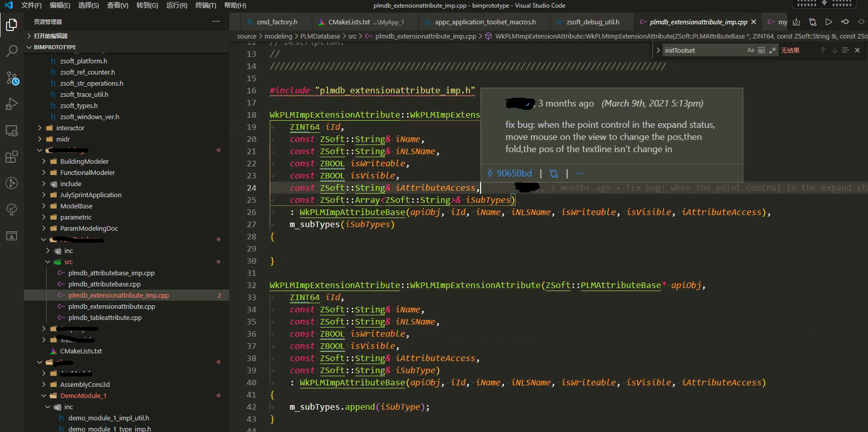The height and width of the screenshot is (432, 868).
Task: Toggle Match Case in the find widget
Action: click(750, 50)
